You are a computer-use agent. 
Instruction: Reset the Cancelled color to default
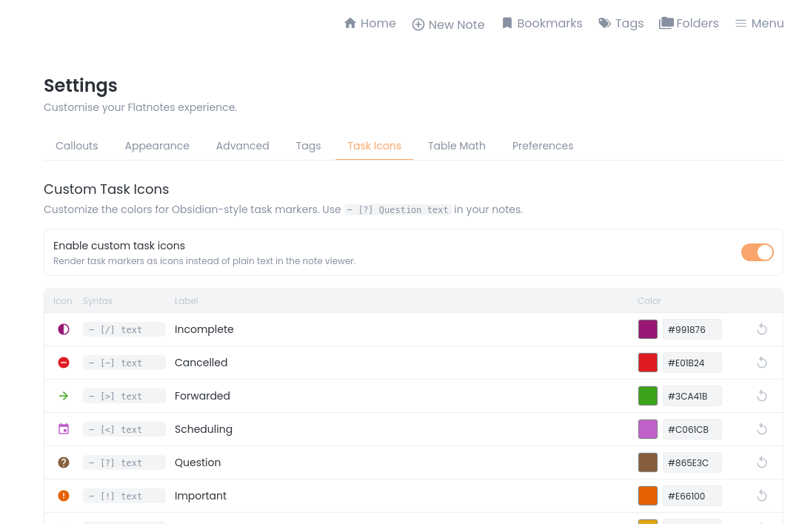(762, 363)
